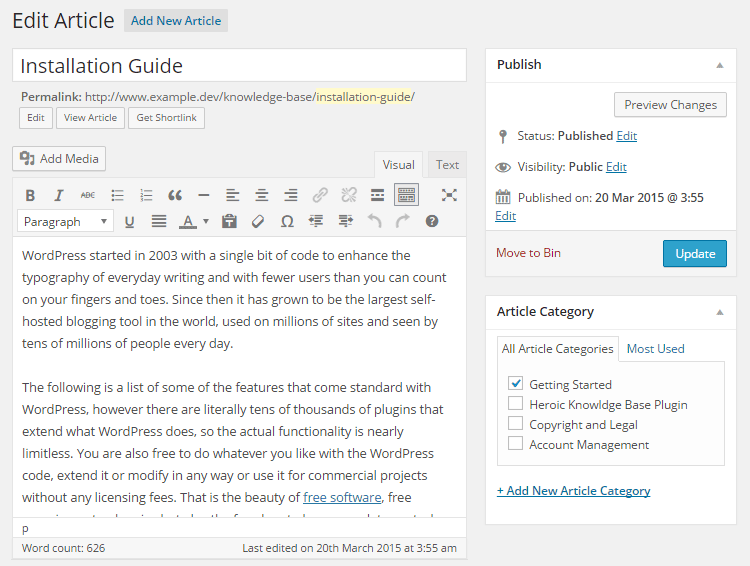Align text center
The width and height of the screenshot is (750, 566).
click(x=262, y=195)
